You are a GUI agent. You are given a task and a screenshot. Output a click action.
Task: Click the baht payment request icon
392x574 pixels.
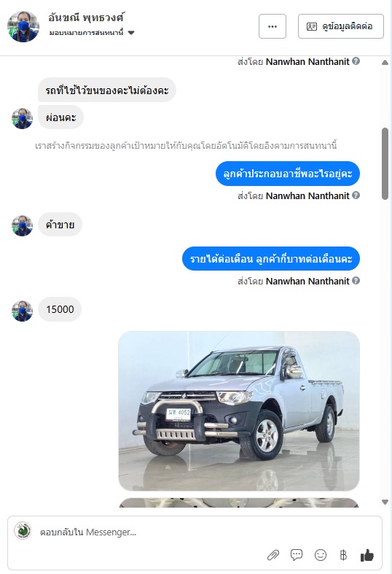click(343, 555)
